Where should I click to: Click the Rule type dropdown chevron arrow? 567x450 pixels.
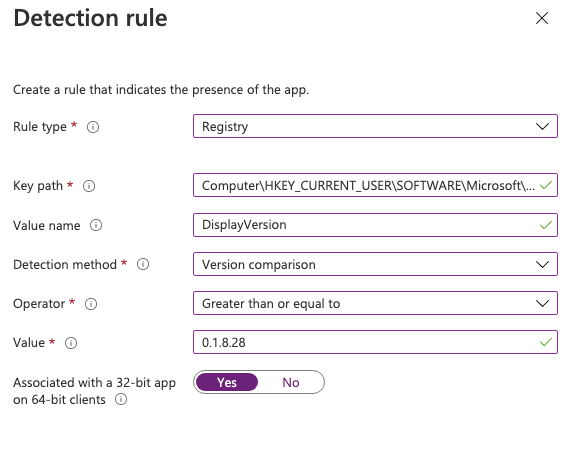[x=542, y=127]
